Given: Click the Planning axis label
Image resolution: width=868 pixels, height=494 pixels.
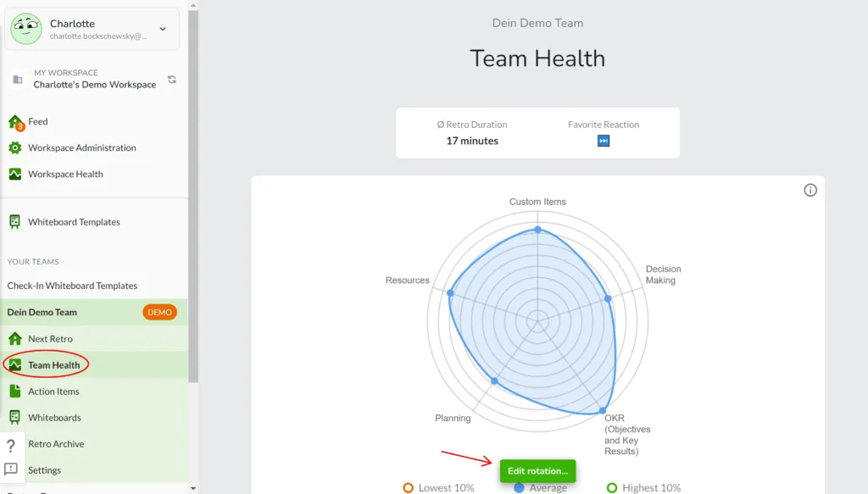Looking at the screenshot, I should point(453,419).
